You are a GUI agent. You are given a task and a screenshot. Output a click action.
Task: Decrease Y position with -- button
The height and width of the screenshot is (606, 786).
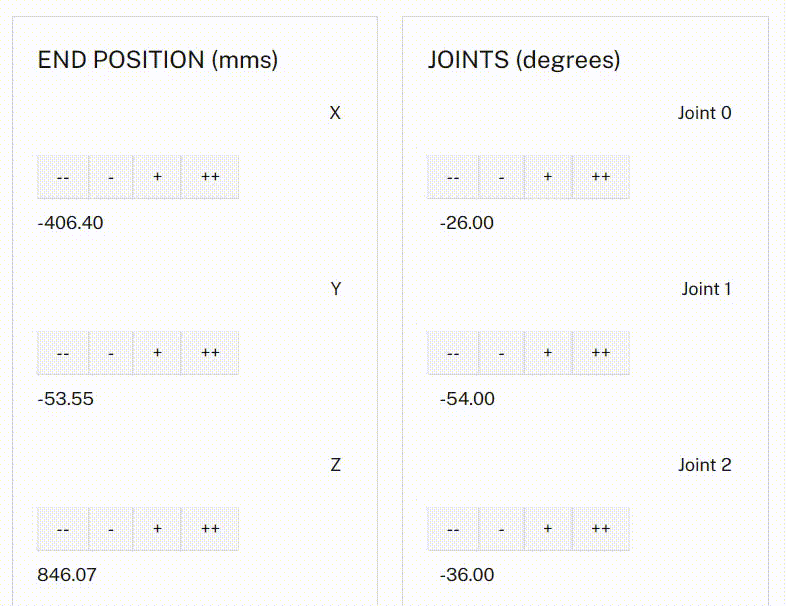pos(63,353)
